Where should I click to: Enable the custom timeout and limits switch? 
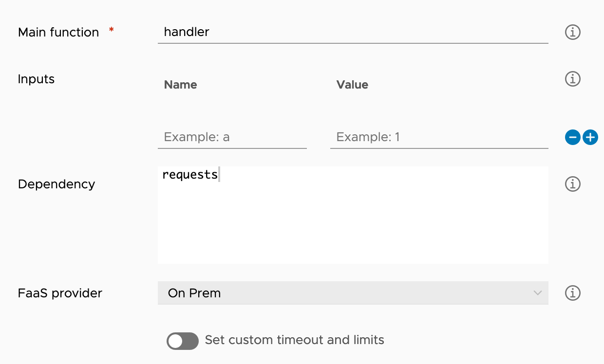[183, 341]
